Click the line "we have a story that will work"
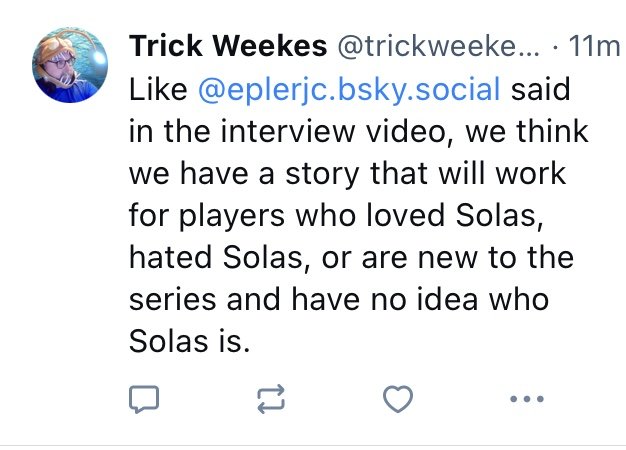This screenshot has width=626, height=450. point(347,174)
